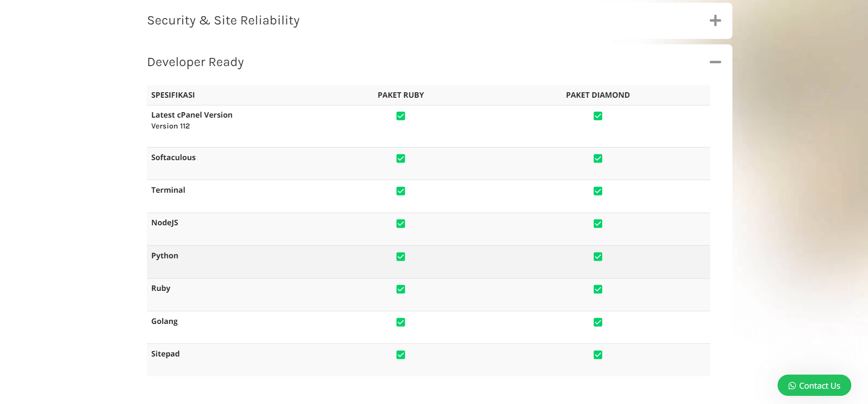Select the Paket Diamond column header
This screenshot has width=868, height=404.
pyautogui.click(x=598, y=95)
